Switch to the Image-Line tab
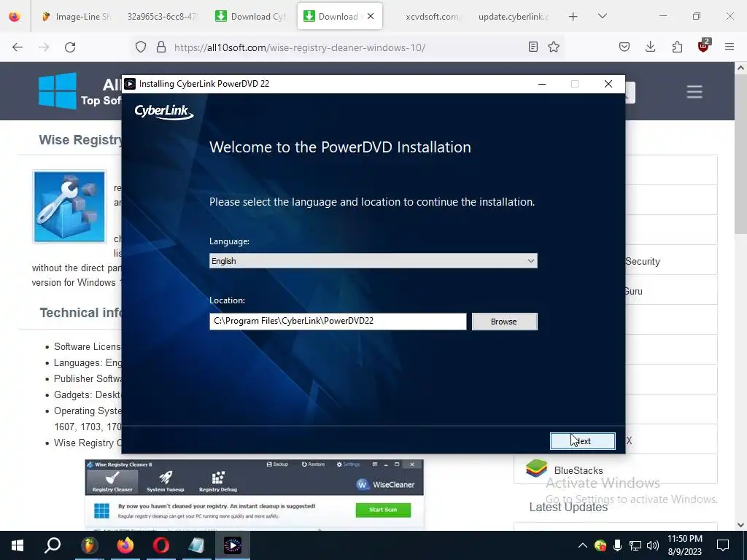Viewport: 747px width, 560px height. coord(76,17)
